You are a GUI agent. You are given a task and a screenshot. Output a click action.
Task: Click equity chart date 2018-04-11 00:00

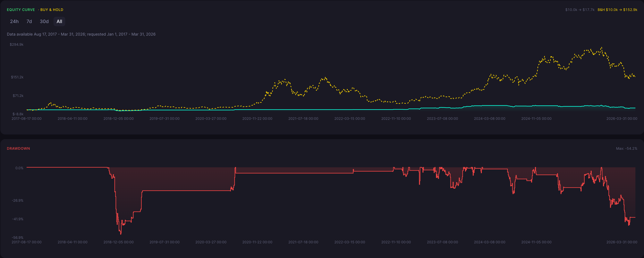pyautogui.click(x=72, y=118)
